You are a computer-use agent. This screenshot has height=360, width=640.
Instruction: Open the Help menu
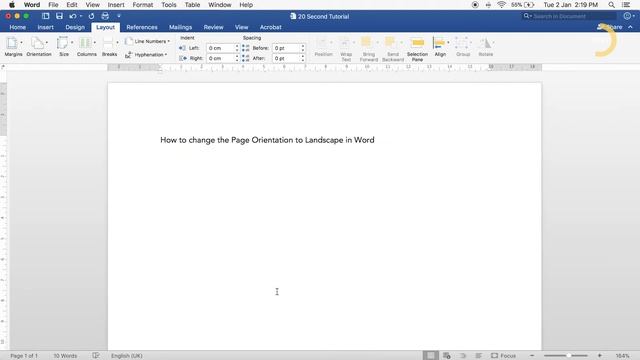click(x=246, y=5)
